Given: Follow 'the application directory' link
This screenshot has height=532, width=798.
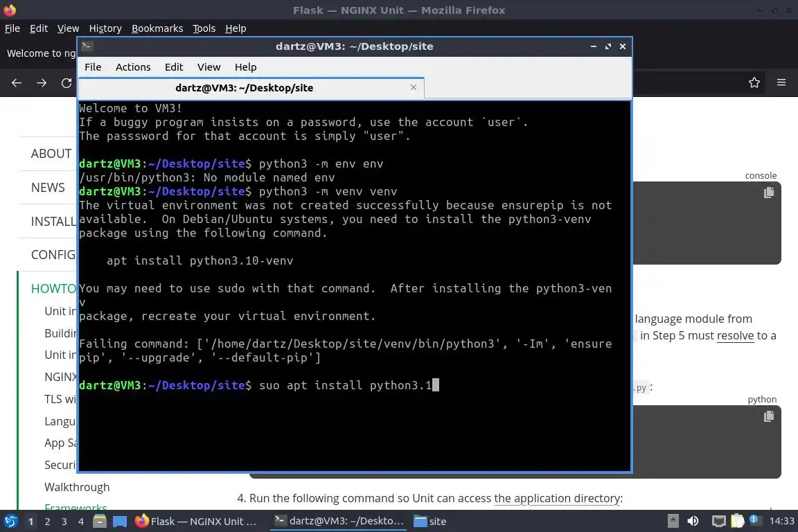Looking at the screenshot, I should (x=557, y=498).
